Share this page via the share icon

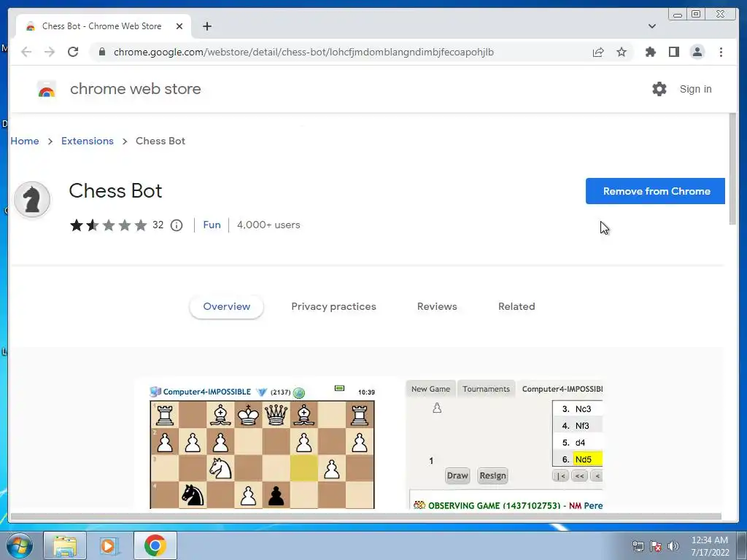[x=598, y=52]
